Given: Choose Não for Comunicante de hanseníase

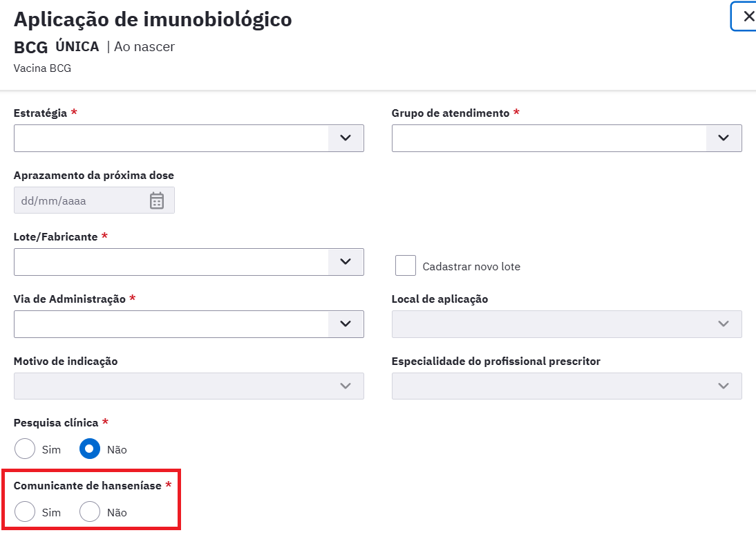Looking at the screenshot, I should 90,512.
